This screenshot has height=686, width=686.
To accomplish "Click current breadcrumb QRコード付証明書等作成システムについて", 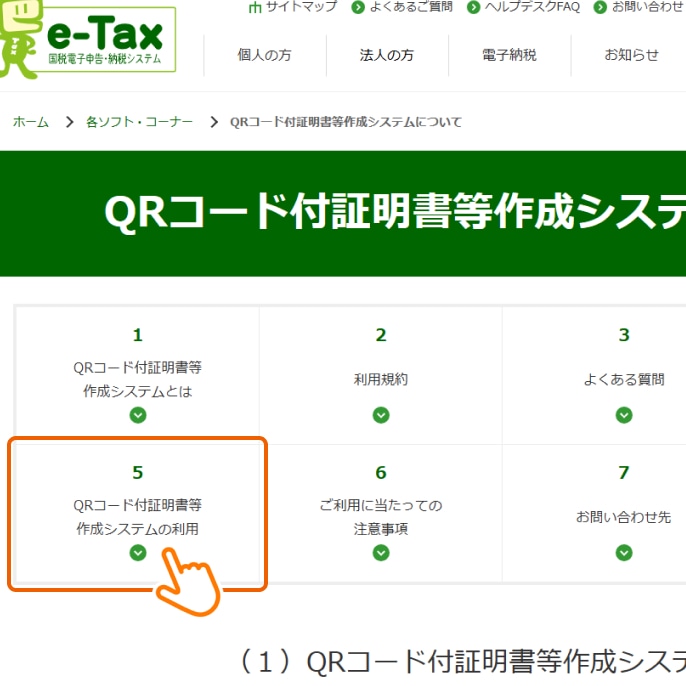I will pos(346,122).
